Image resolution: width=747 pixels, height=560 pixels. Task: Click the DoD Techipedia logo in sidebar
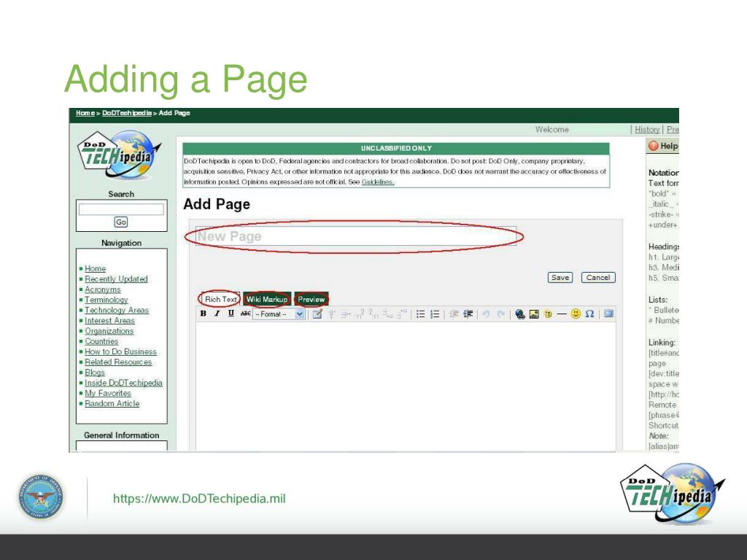tap(119, 155)
